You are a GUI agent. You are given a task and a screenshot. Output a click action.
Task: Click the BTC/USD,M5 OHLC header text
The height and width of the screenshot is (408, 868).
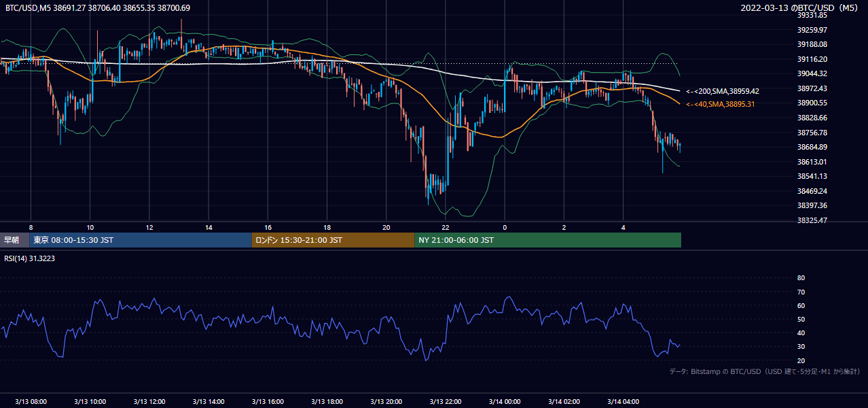click(x=98, y=8)
